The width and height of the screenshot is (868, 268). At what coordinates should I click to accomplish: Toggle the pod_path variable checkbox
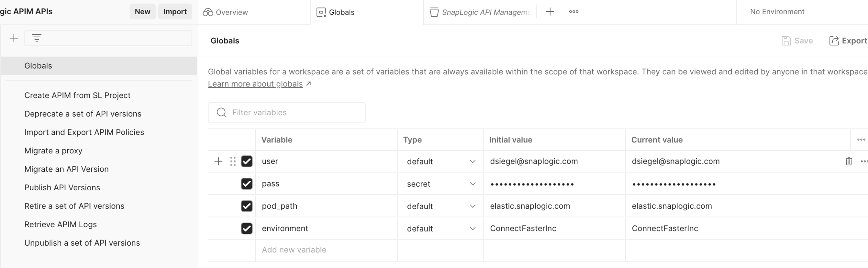tap(246, 206)
